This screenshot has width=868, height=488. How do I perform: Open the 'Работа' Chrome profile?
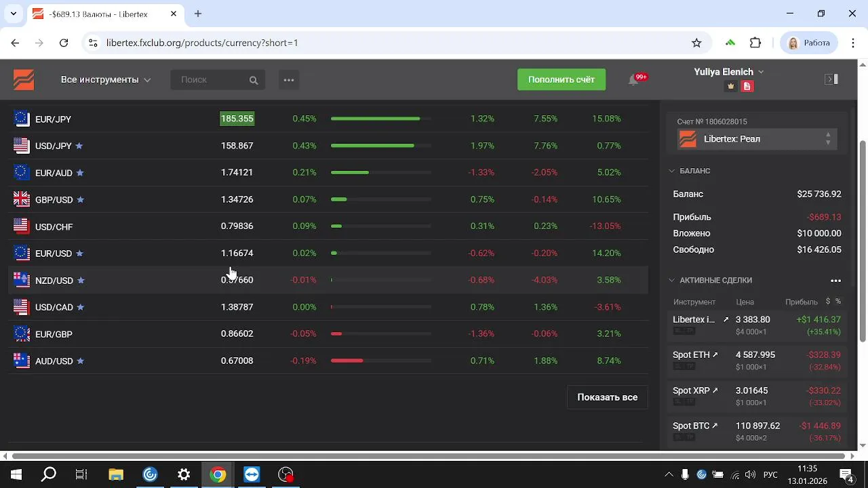[x=809, y=43]
